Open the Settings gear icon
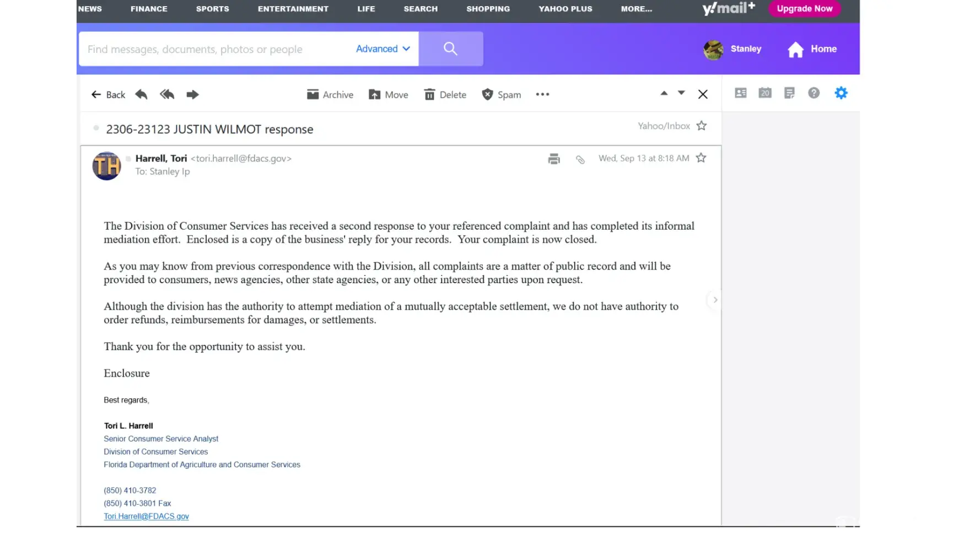 coord(841,93)
